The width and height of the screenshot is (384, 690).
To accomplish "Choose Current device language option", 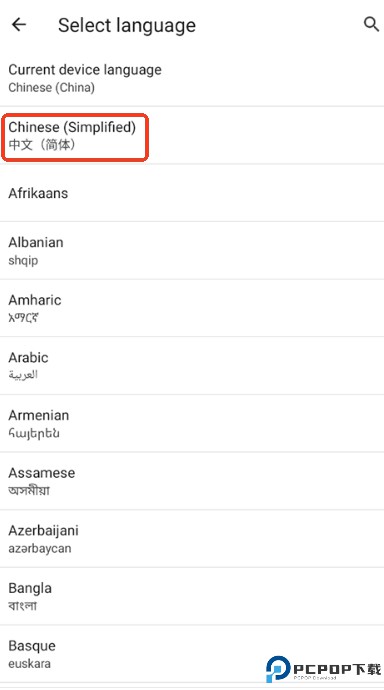I will 192,78.
